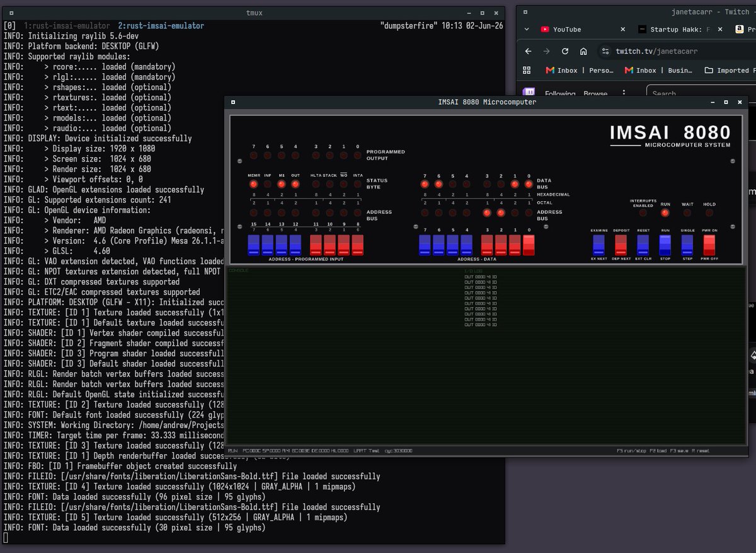Click the INTERRUPTS ENABLED indicator LED
The height and width of the screenshot is (553, 756).
click(643, 213)
